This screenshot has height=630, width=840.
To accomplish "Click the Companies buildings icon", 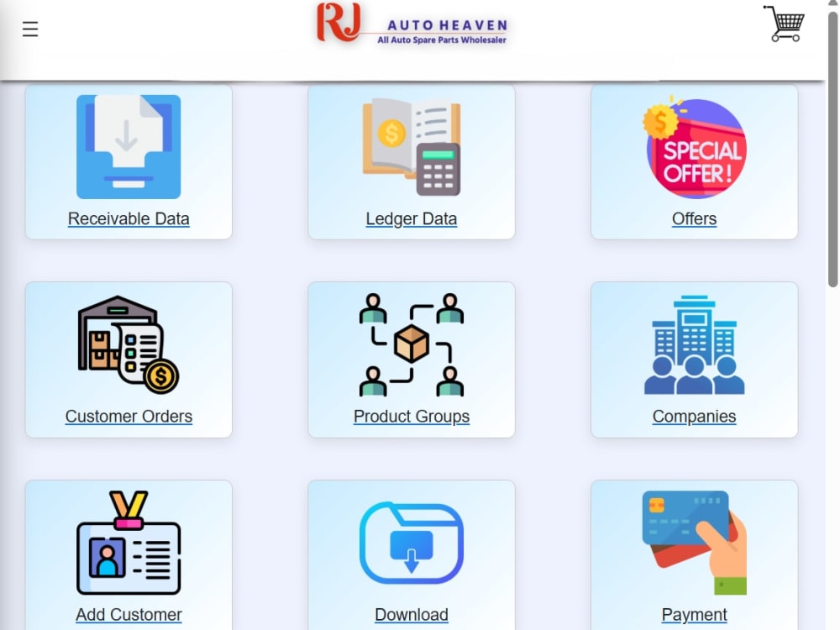I will (695, 344).
